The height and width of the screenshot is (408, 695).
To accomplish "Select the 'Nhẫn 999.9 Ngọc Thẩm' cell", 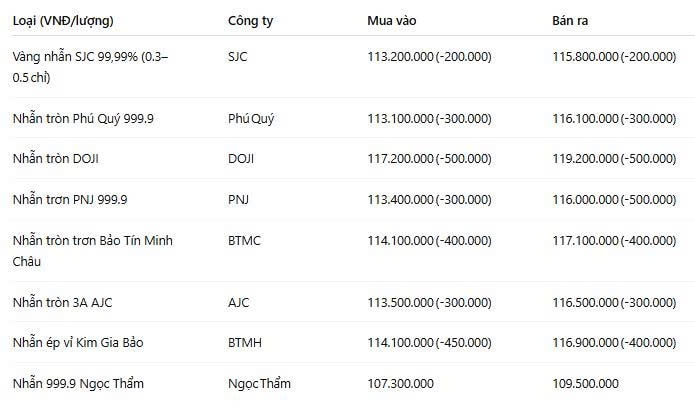I will (78, 384).
